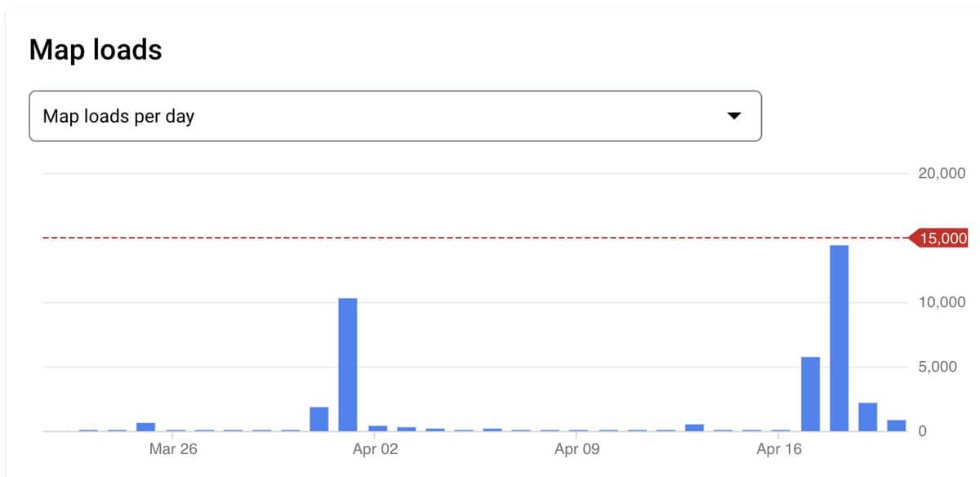The height and width of the screenshot is (477, 980).
Task: Click the 10,000-level bar before Apr 02
Action: pos(348,364)
